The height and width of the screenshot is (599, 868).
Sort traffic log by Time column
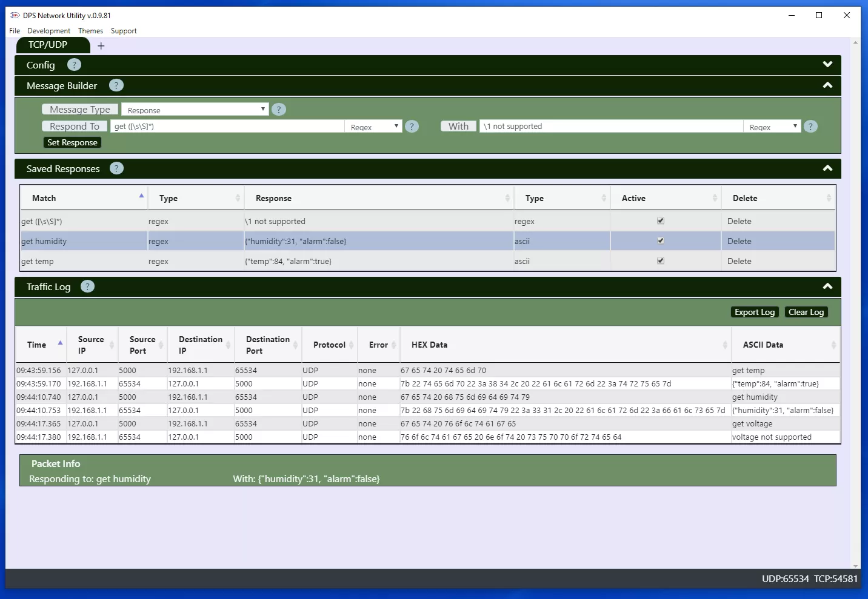(37, 345)
